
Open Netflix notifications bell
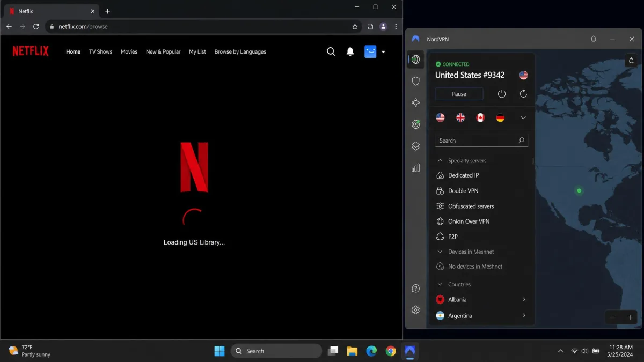point(350,51)
